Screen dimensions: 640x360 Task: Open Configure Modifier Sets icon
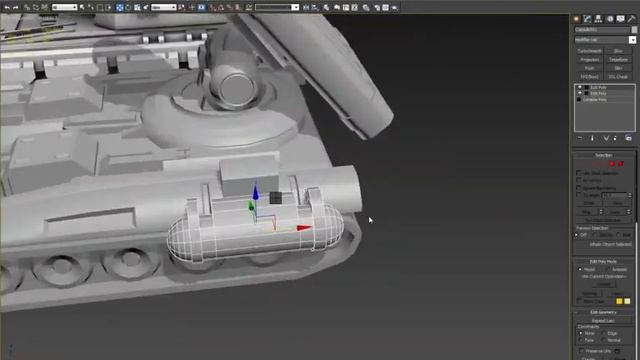tap(629, 138)
